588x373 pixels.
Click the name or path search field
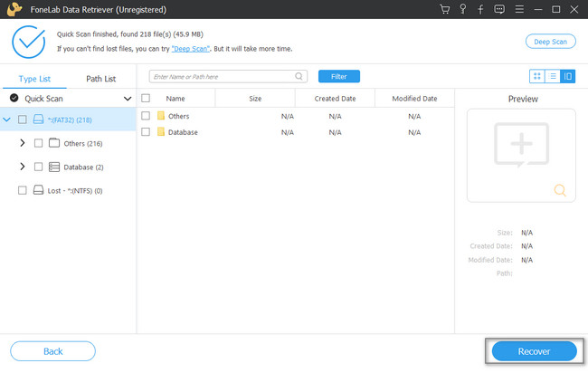(228, 76)
